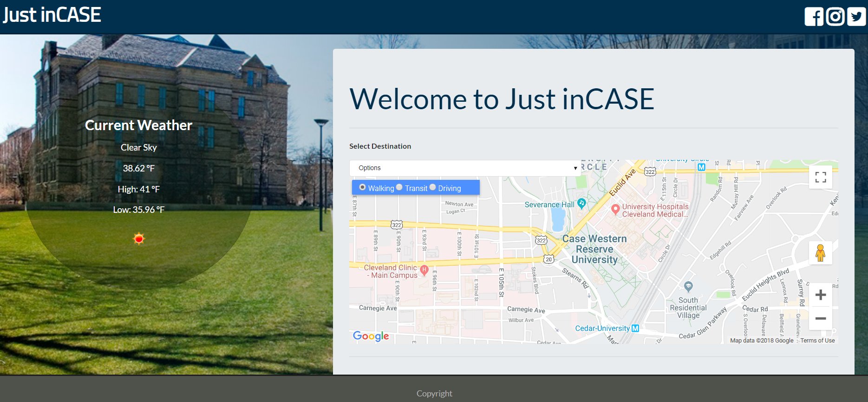Click the 'Map data ©2018 Google' text
Viewport: 868px width, 402px height.
point(762,341)
